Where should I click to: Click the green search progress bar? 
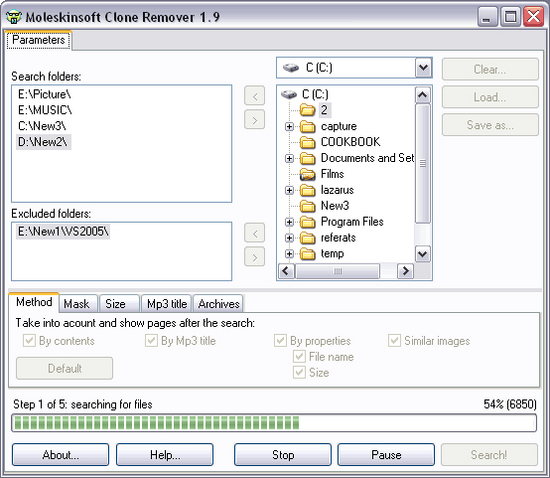click(274, 423)
